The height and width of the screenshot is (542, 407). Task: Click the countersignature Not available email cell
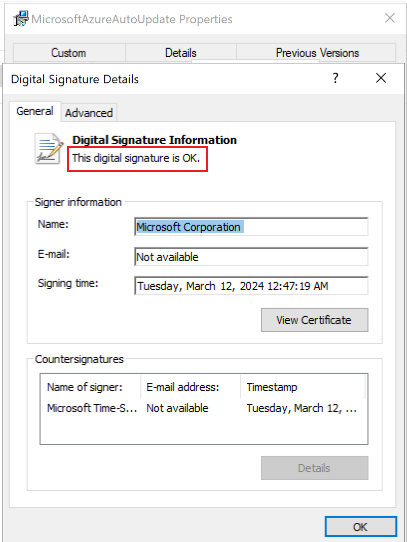pos(177,408)
